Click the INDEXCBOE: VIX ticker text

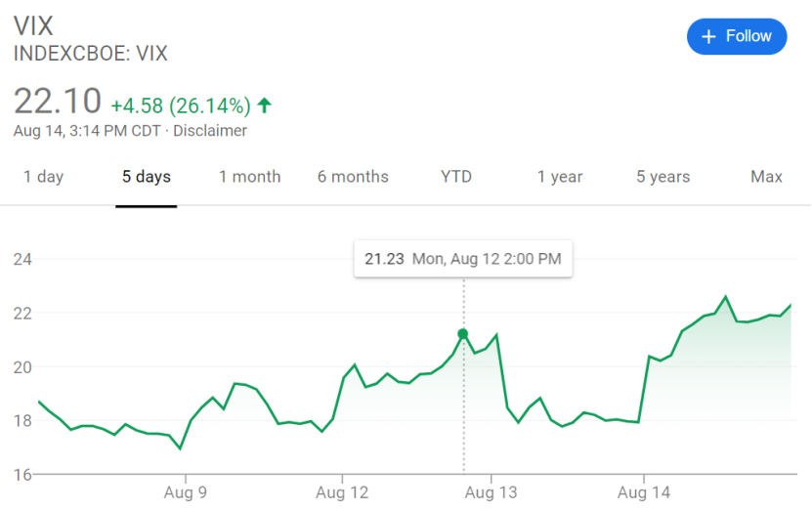[90, 54]
